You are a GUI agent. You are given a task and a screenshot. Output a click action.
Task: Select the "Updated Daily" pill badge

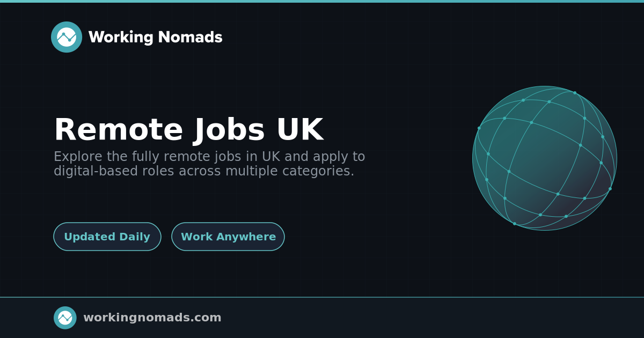click(107, 237)
